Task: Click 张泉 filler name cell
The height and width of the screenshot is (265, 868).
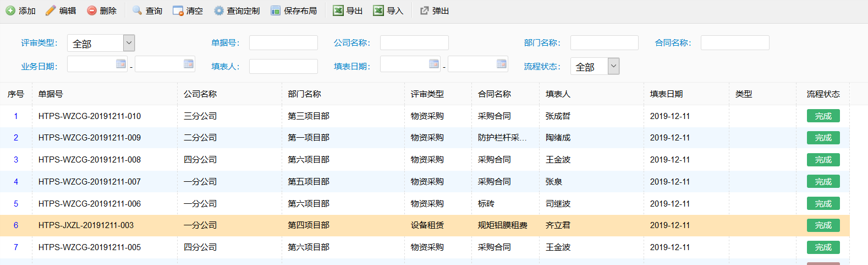Action: click(553, 182)
